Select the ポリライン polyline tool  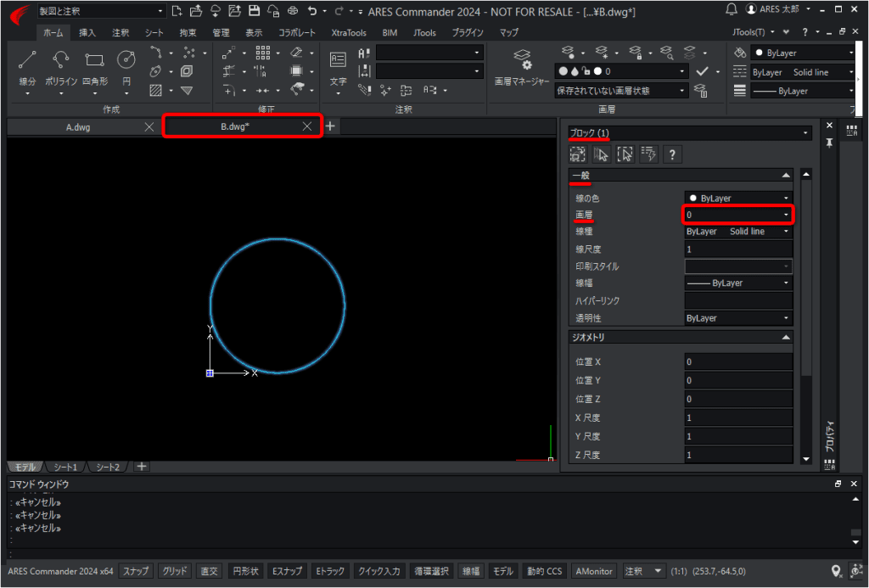click(x=61, y=66)
